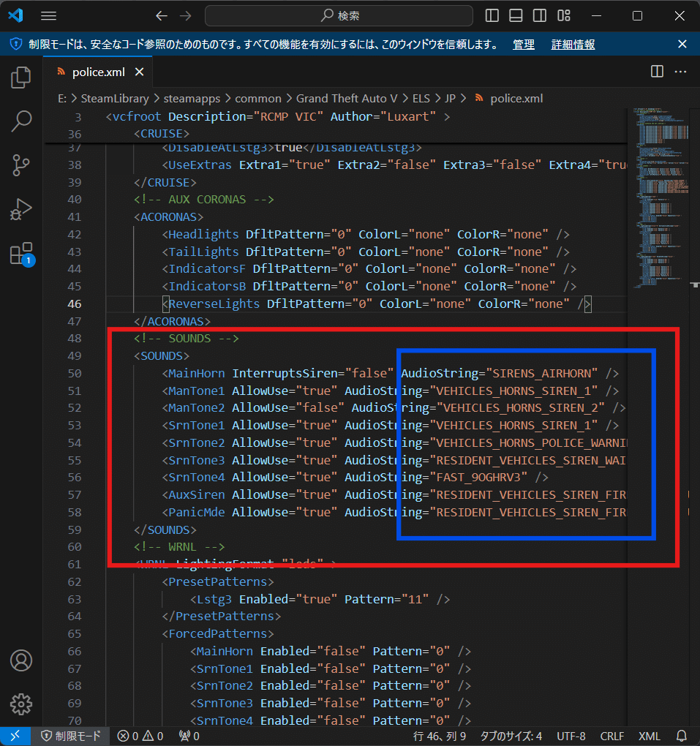Click Headlights tag on line 42
The height and width of the screenshot is (746, 700).
(203, 235)
